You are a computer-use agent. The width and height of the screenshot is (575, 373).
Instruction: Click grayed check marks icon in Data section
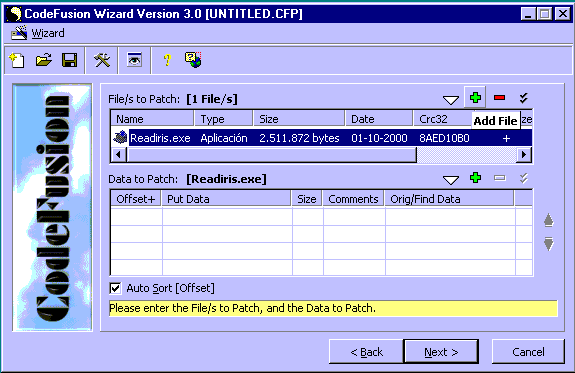[x=524, y=178]
